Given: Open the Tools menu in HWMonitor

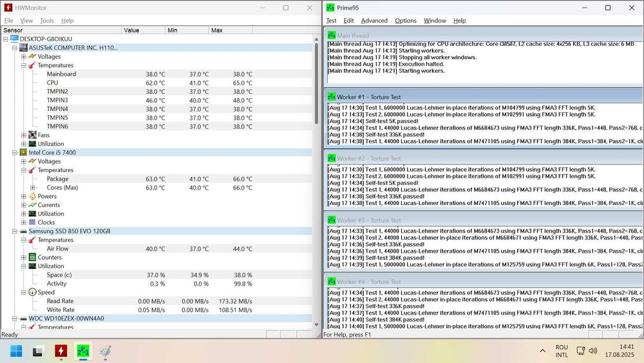Looking at the screenshot, I should [x=47, y=21].
